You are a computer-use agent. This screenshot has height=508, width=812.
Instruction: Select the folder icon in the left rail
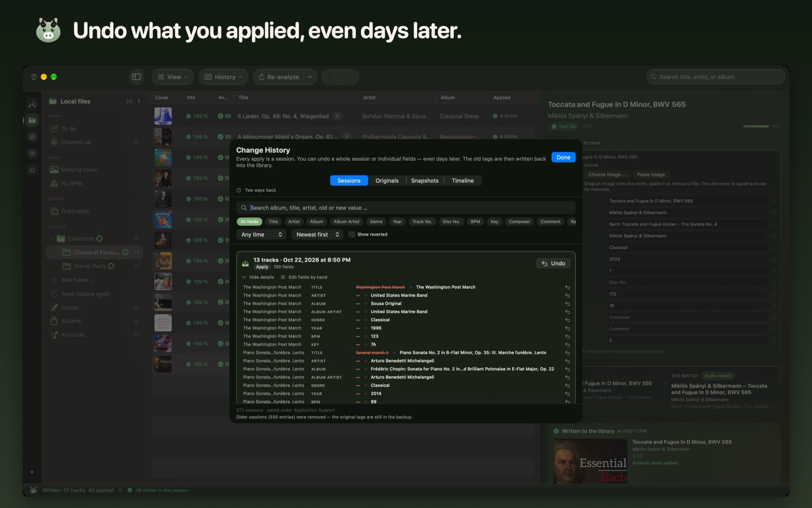pyautogui.click(x=32, y=121)
